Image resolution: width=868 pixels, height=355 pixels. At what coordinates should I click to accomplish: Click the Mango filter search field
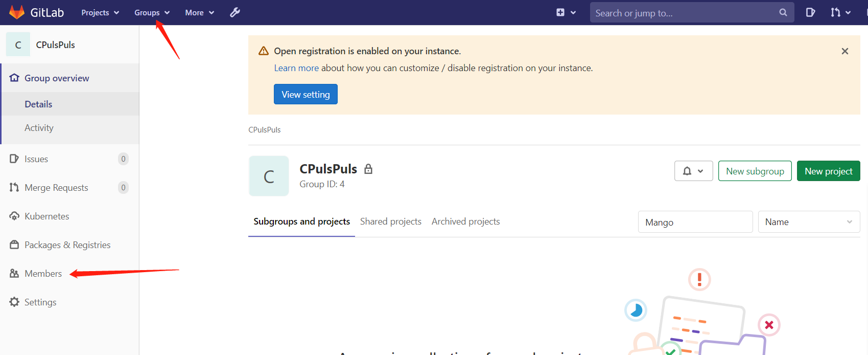[695, 222]
